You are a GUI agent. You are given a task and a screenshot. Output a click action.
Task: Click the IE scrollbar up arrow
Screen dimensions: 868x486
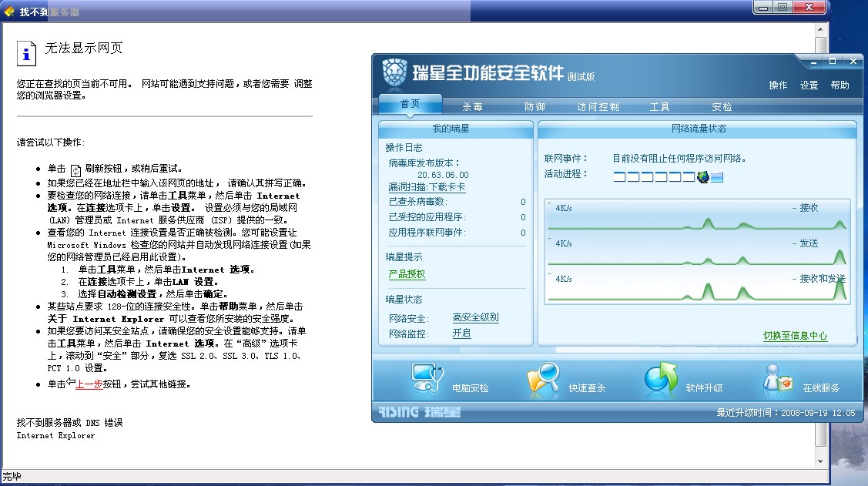click(x=821, y=30)
